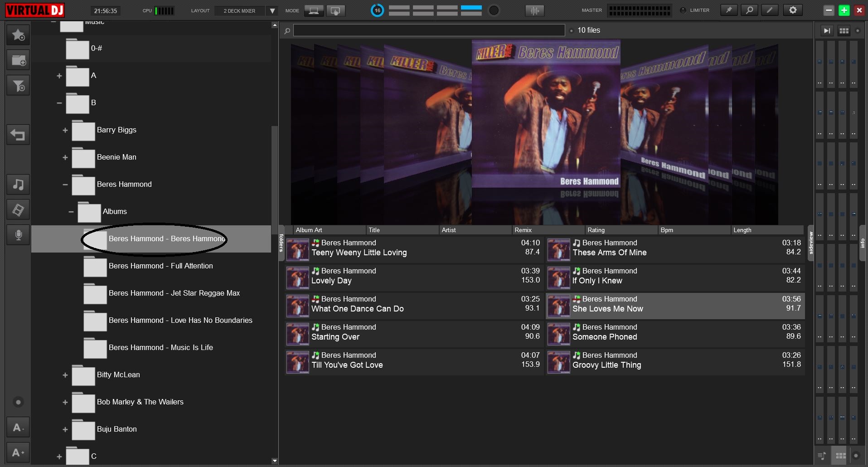Click the back arrow in the left sidebar
Viewport: 868px width, 467px height.
click(18, 134)
